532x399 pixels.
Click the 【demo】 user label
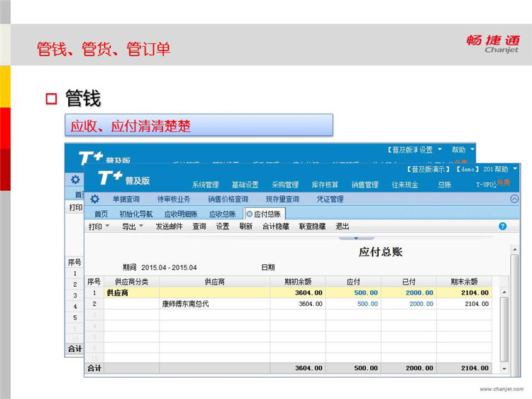coord(467,169)
